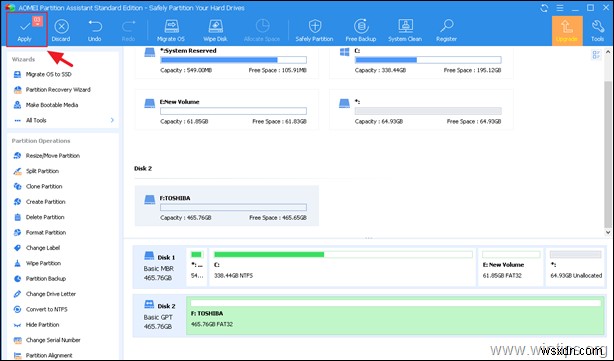This screenshot has width=614, height=361.
Task: Select the System Reserved partition card
Action: [227, 62]
